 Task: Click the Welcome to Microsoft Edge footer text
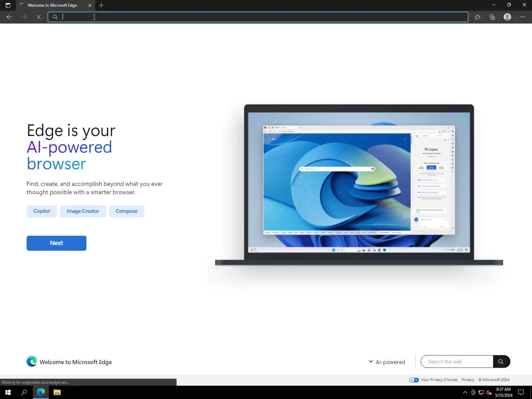point(75,362)
